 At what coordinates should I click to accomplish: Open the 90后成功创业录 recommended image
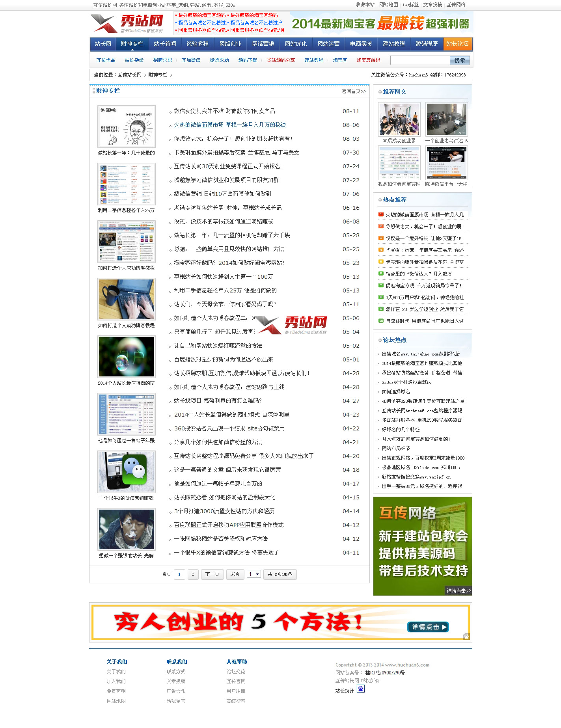click(399, 119)
